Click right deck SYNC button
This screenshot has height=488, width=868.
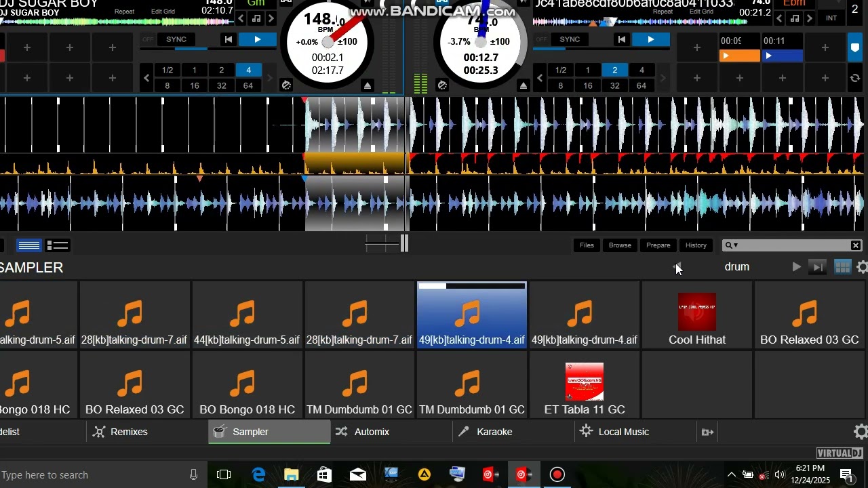[x=570, y=39]
